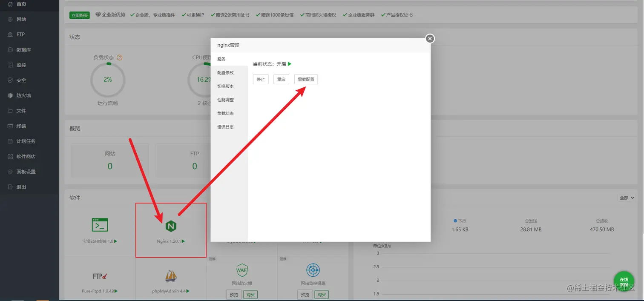
Task: Click the 企业版、专业版插件 text
Action: coord(155,15)
